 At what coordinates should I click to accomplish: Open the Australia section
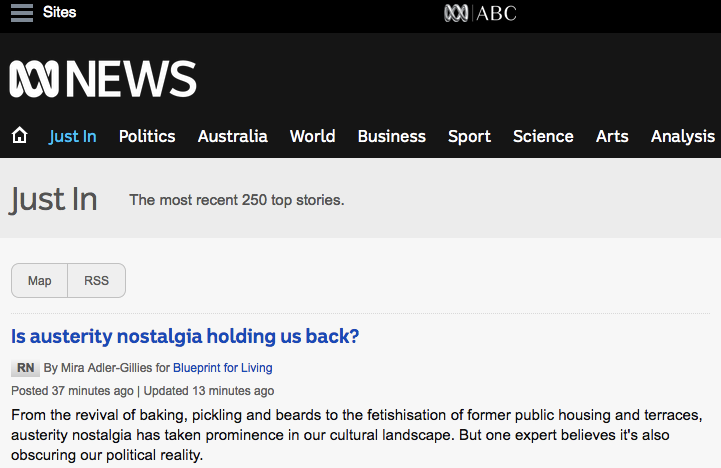click(x=233, y=137)
